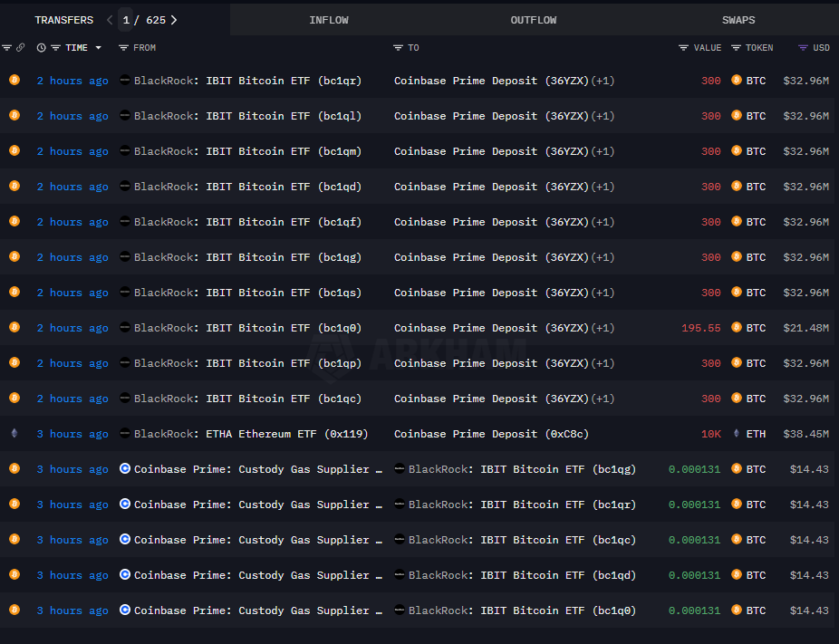This screenshot has height=644, width=839.
Task: Expand the (+1) recipients in the bc1qm sender row
Action: tap(603, 151)
